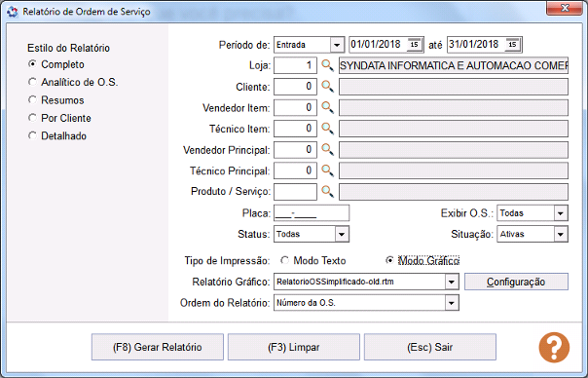The image size is (588, 378).
Task: Open calendar for end date 31/01/2018
Action: pos(513,45)
